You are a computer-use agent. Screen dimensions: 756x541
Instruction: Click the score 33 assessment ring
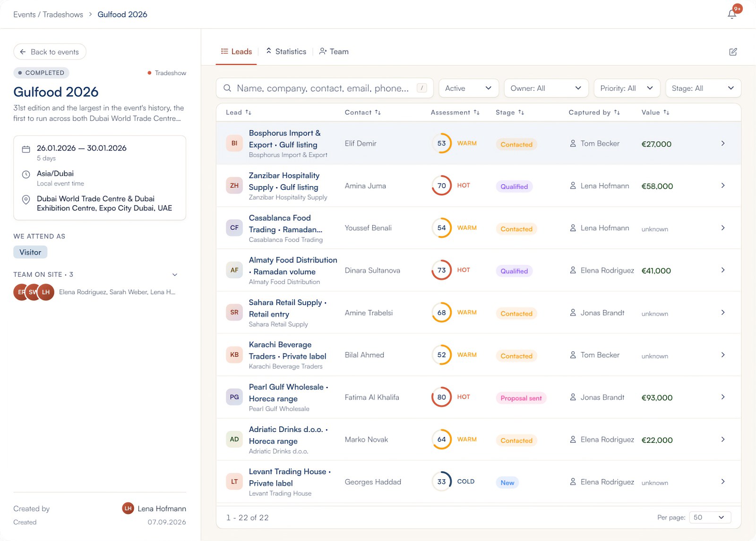[x=441, y=482]
